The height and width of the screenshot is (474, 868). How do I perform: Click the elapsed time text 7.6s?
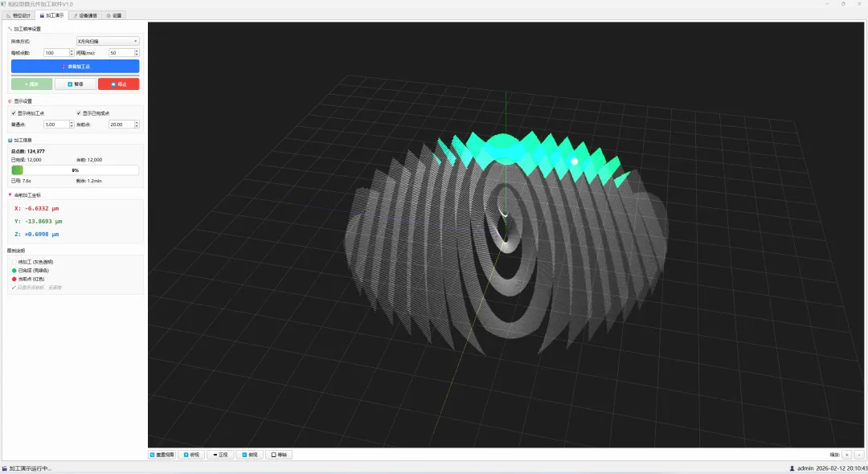pos(27,181)
